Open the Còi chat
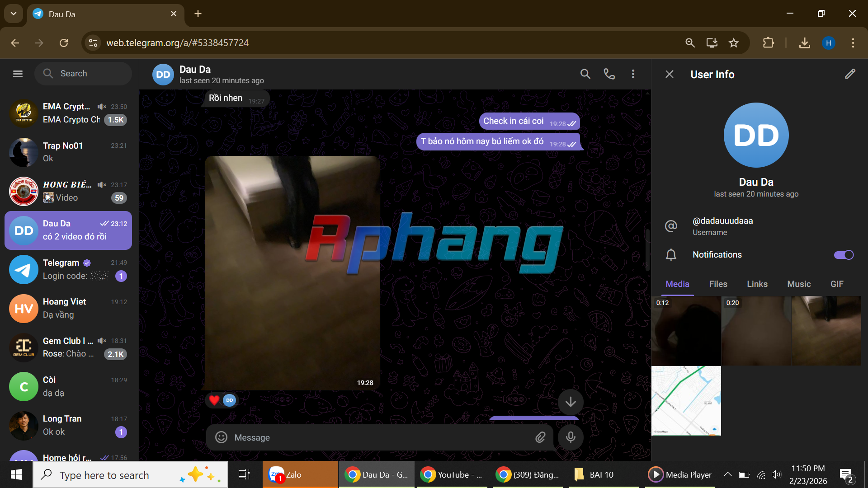 click(68, 387)
